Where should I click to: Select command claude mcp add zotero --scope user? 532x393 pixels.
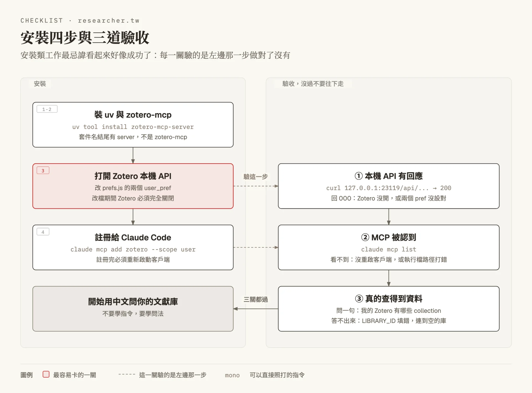(x=133, y=249)
